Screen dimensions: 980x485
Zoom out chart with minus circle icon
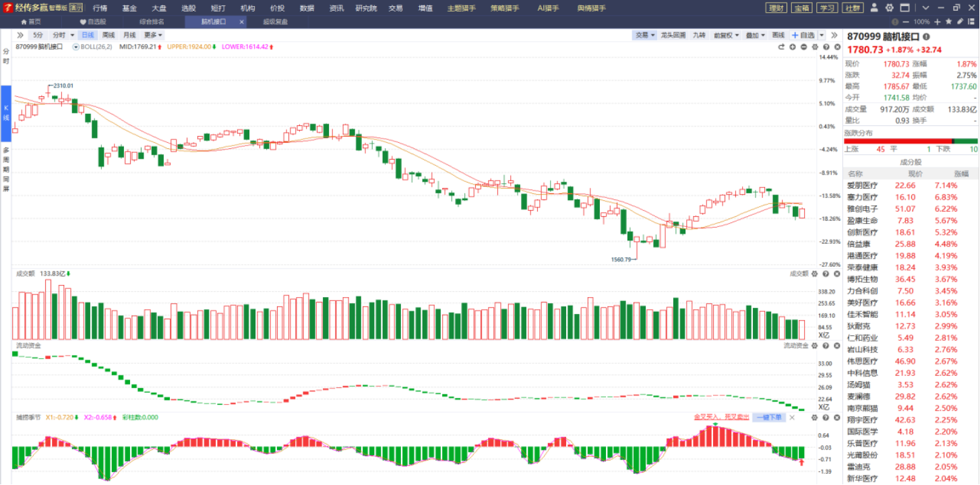pyautogui.click(x=803, y=47)
